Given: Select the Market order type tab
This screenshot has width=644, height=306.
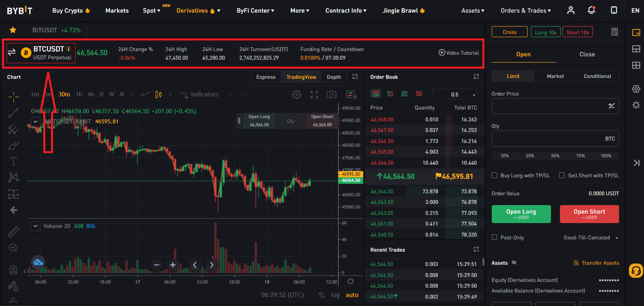Looking at the screenshot, I should click(x=555, y=76).
